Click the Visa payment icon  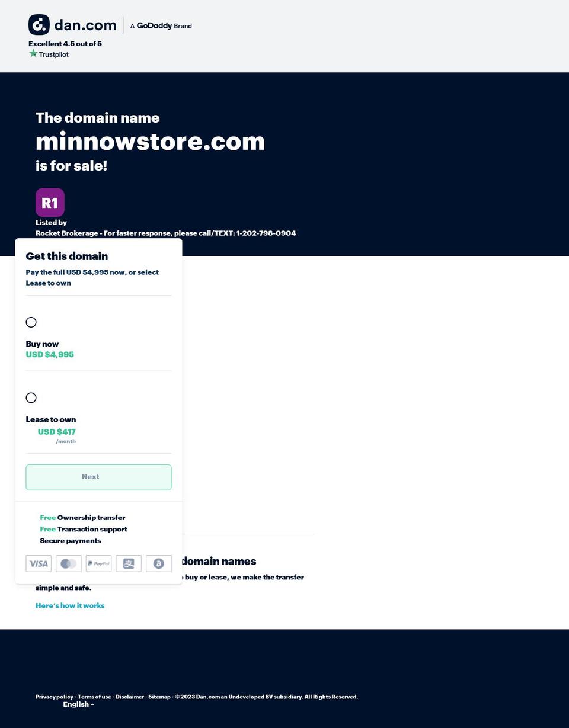point(39,563)
